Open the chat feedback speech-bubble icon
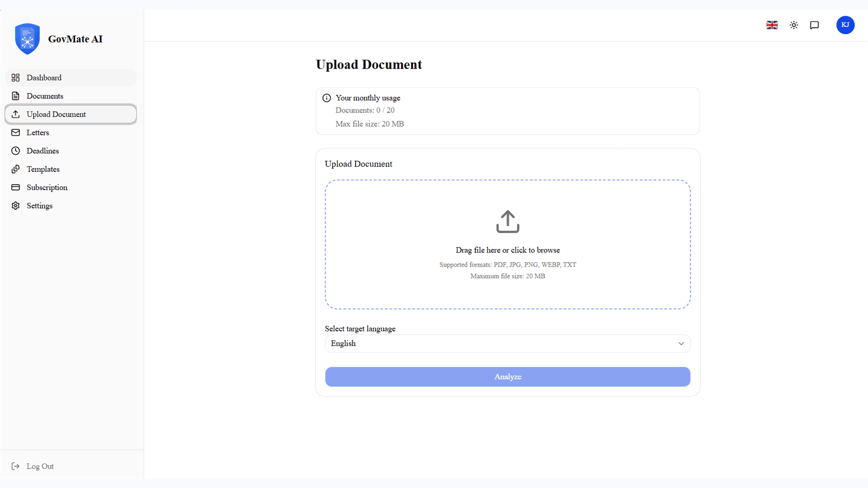This screenshot has width=868, height=488. coord(815,25)
